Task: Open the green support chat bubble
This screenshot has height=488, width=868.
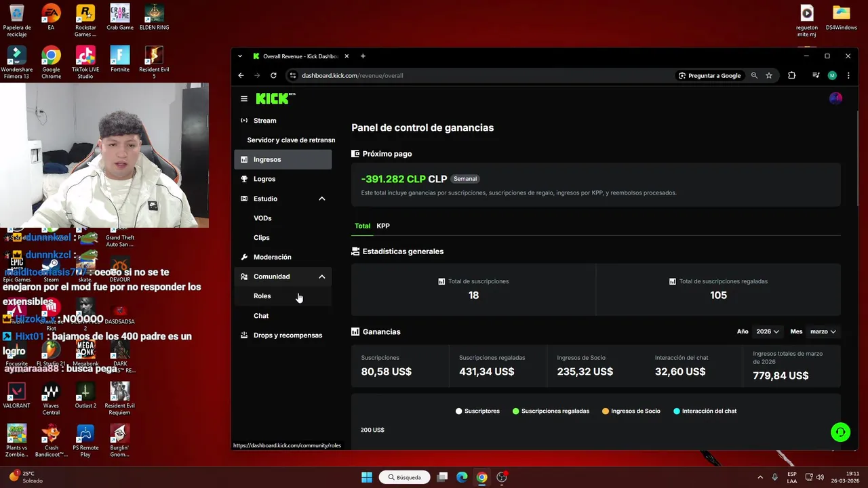Action: pos(840,432)
